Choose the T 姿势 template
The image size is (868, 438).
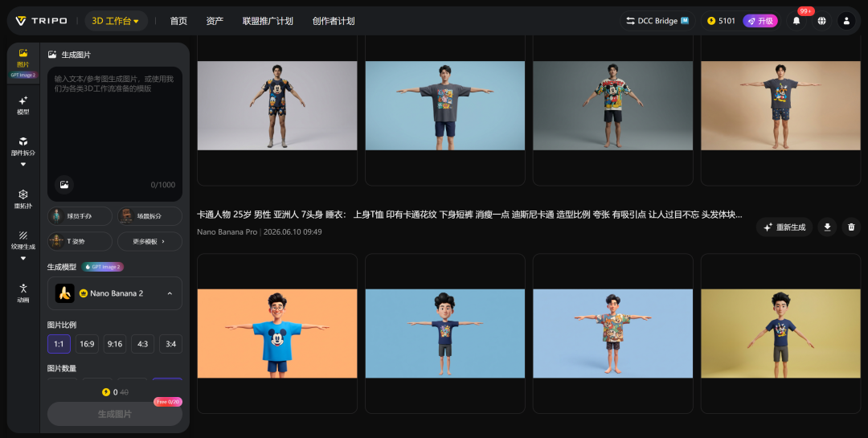[x=80, y=241]
